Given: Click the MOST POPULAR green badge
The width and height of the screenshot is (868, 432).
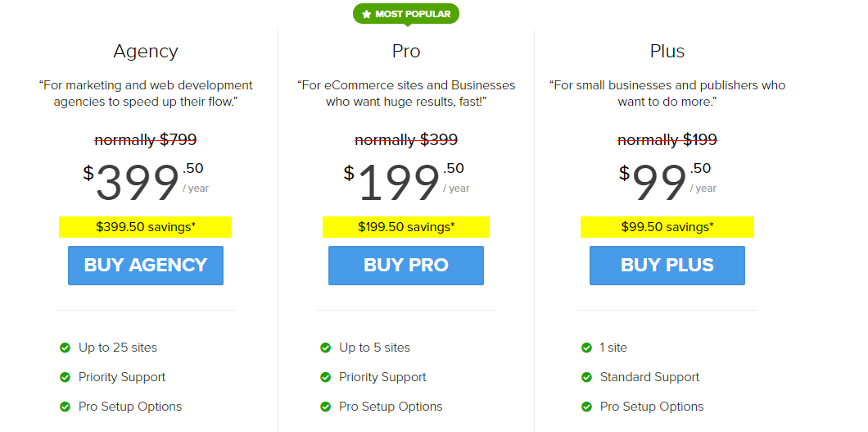Looking at the screenshot, I should pos(407,14).
